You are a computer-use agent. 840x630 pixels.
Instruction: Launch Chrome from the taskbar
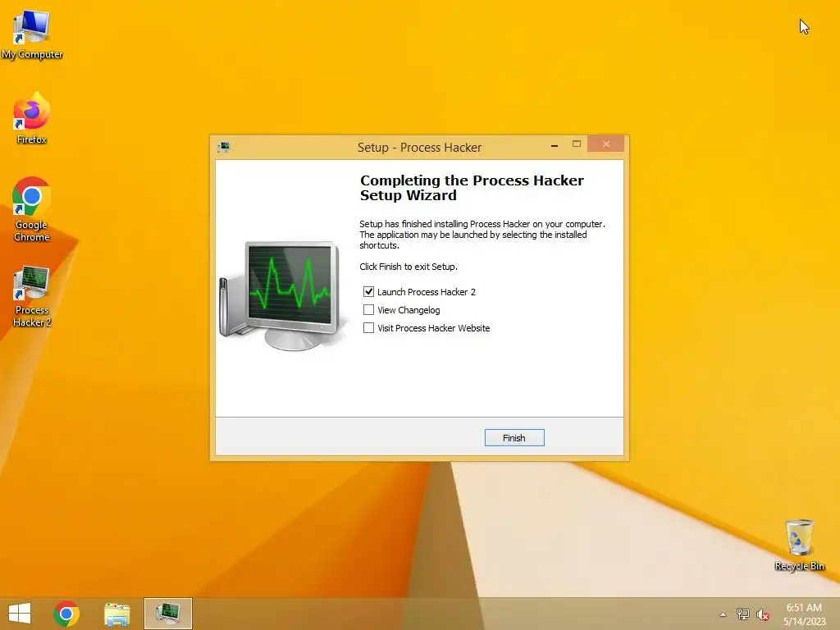point(66,614)
